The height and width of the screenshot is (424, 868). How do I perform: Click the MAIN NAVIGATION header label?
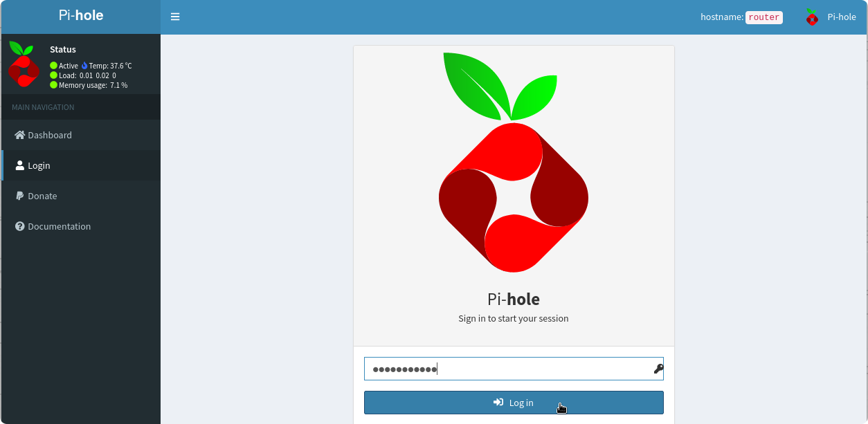point(43,107)
